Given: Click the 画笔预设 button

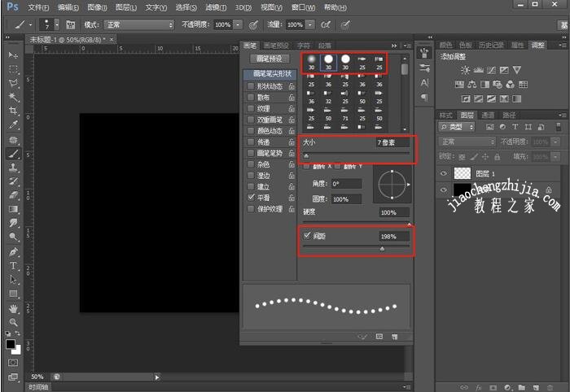Looking at the screenshot, I should pos(270,59).
